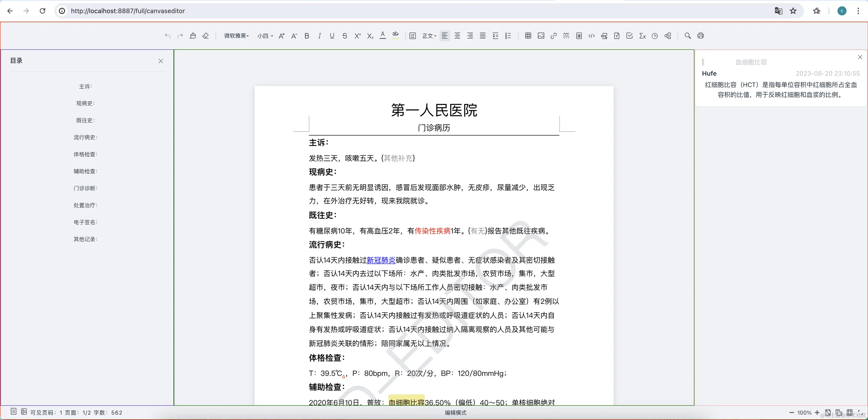Open the 小四 font size dropdown
The width and height of the screenshot is (868, 420).
click(x=265, y=36)
